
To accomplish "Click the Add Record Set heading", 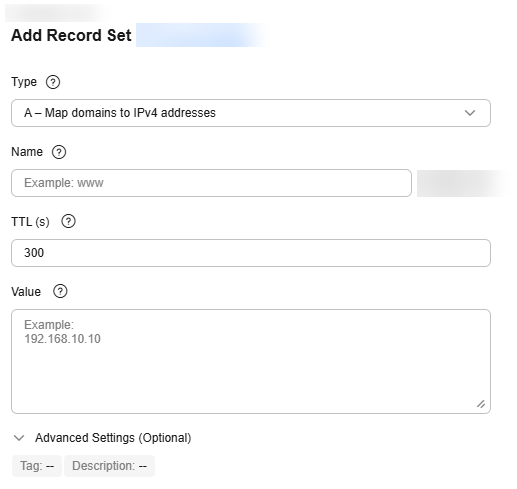I will pyautogui.click(x=71, y=35).
